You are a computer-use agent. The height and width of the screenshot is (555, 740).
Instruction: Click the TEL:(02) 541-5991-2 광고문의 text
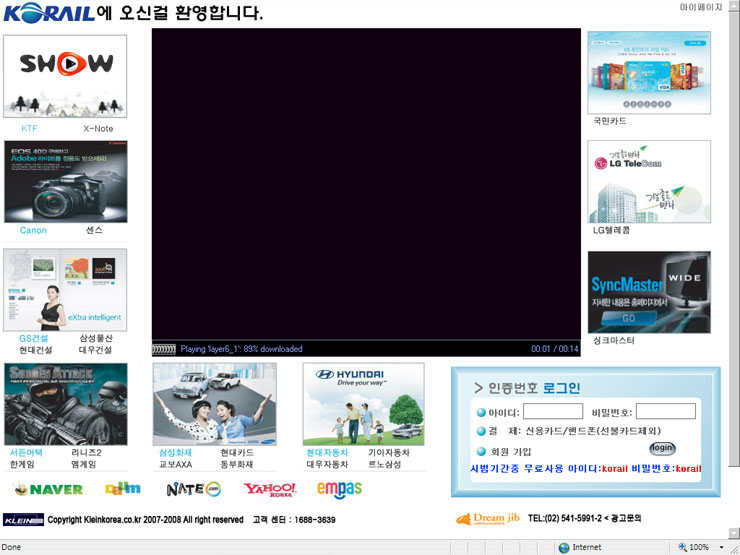(584, 518)
